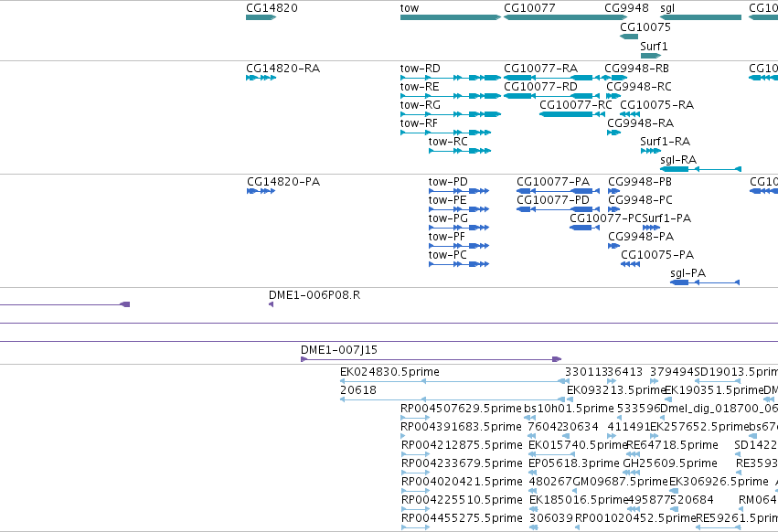Click the tow gene arrow bar
778x532 pixels.
tap(451, 17)
